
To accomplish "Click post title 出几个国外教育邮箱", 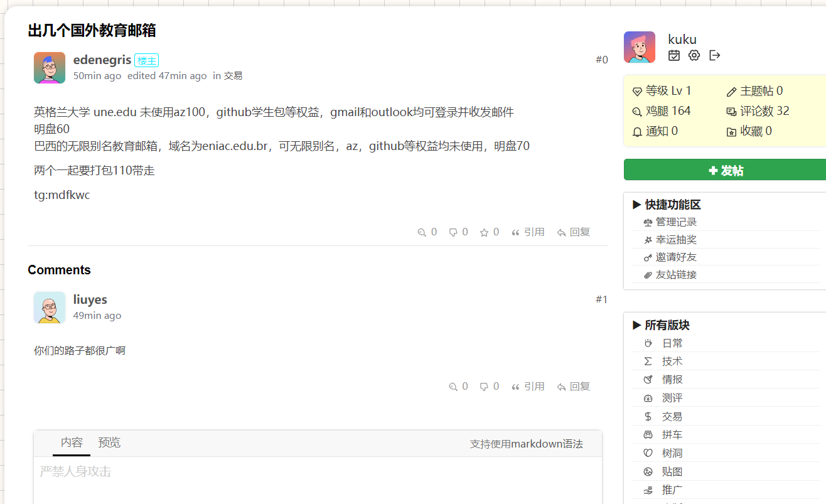I will (x=92, y=30).
